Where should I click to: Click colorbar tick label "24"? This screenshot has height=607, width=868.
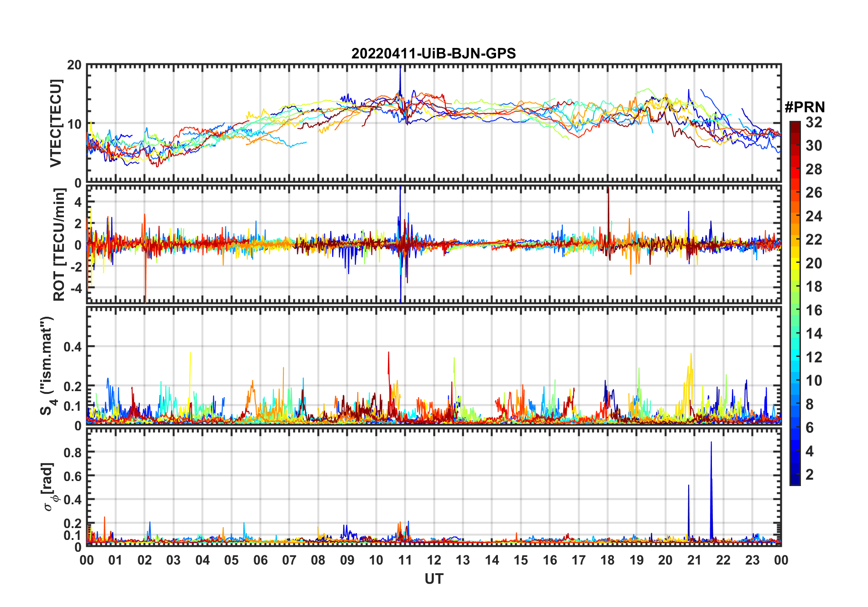pyautogui.click(x=814, y=216)
